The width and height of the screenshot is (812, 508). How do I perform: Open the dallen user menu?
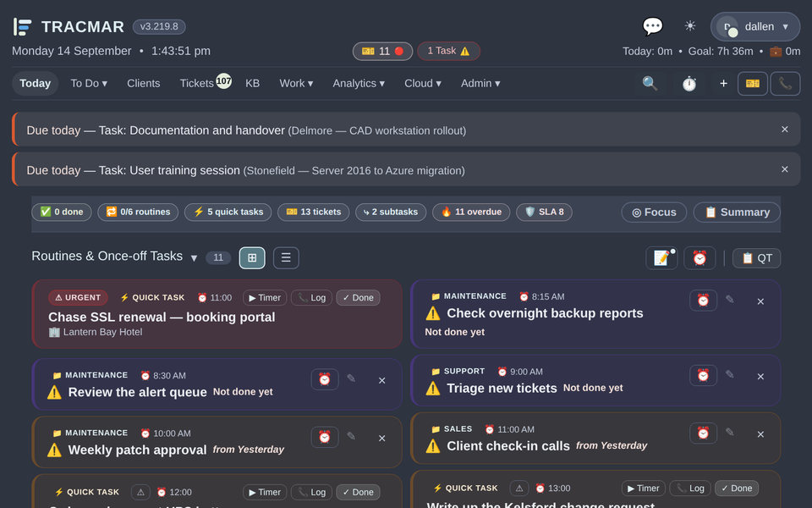pyautogui.click(x=755, y=26)
